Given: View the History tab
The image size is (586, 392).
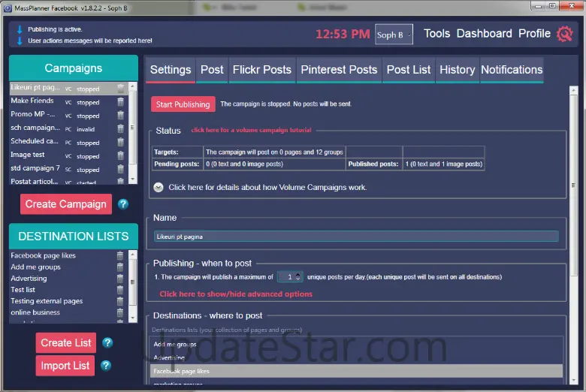Looking at the screenshot, I should point(457,70).
